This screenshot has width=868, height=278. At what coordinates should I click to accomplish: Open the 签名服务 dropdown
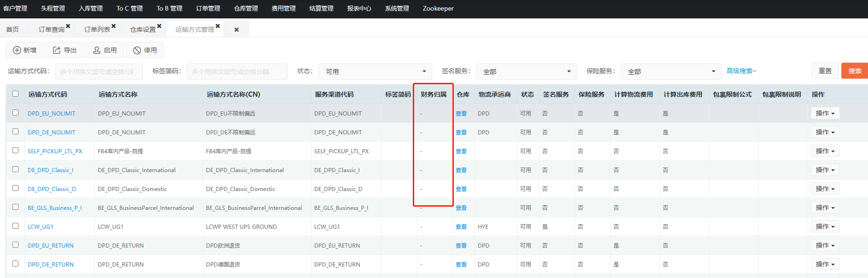tap(526, 71)
